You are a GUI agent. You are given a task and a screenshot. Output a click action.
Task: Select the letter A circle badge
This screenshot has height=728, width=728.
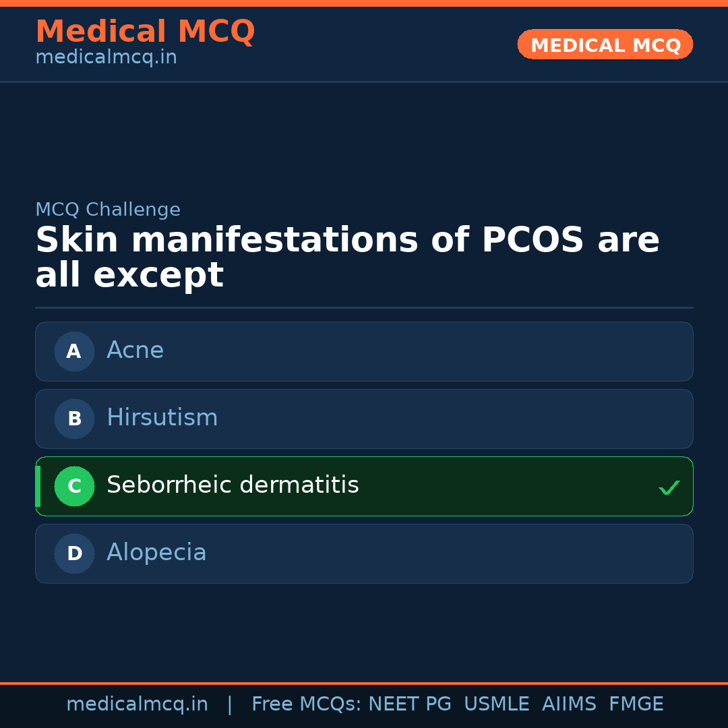pos(74,351)
